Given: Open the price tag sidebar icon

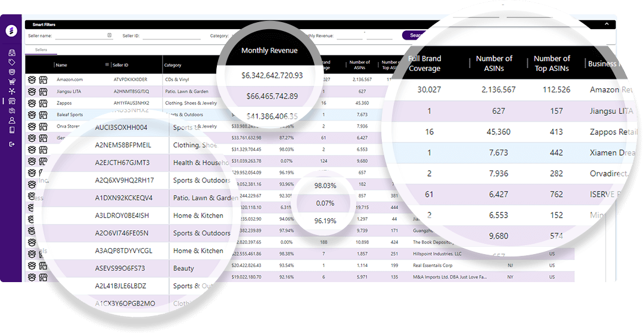Looking at the screenshot, I should 12,62.
